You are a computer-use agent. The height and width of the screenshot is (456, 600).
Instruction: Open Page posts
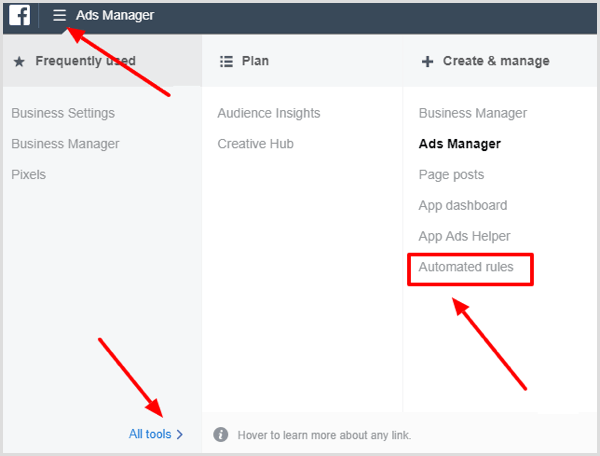click(452, 175)
